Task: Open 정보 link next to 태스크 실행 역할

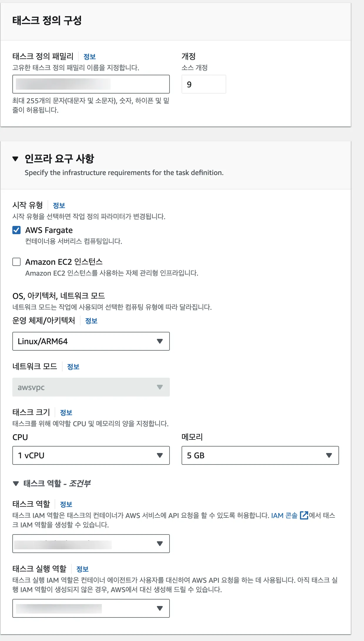Action: point(83,569)
